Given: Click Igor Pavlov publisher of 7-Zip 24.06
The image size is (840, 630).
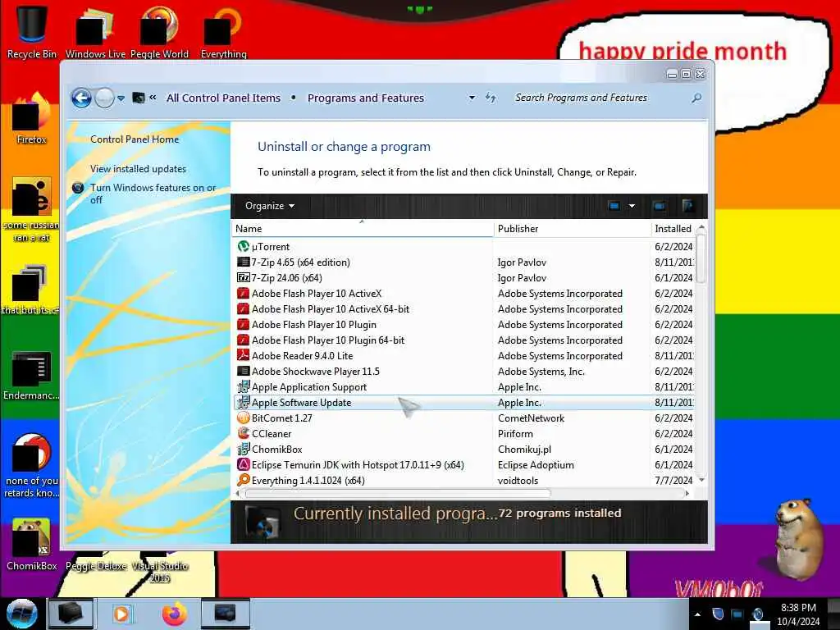Looking at the screenshot, I should pyautogui.click(x=522, y=278).
